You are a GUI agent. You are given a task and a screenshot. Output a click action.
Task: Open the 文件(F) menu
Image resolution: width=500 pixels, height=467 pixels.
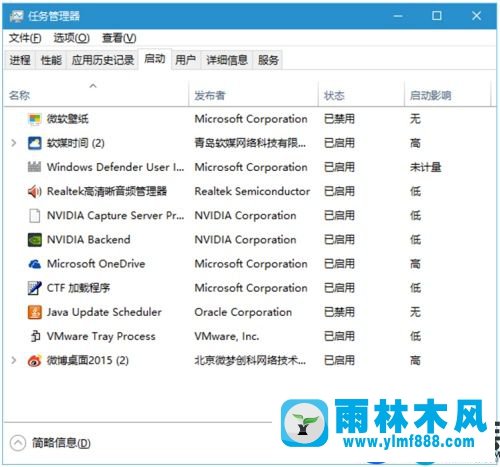25,38
